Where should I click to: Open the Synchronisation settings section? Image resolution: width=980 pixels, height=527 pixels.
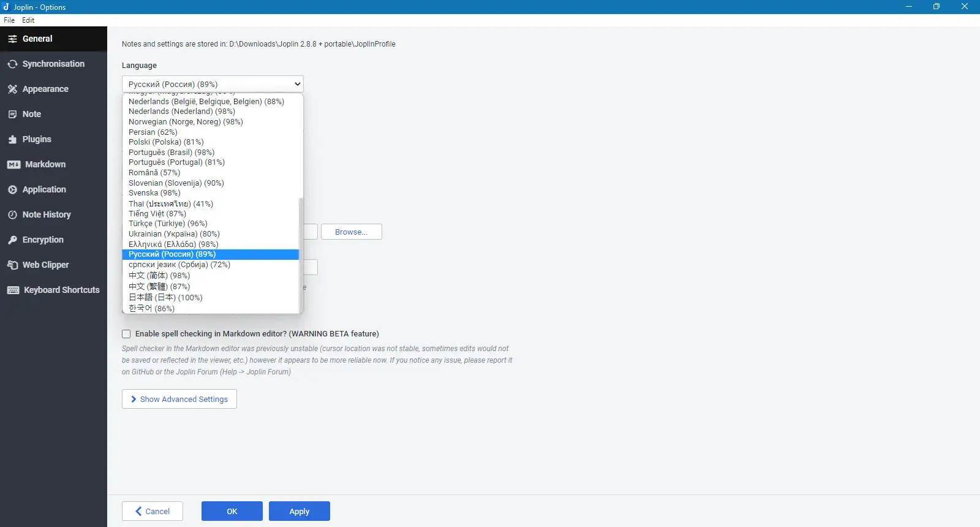[53, 64]
